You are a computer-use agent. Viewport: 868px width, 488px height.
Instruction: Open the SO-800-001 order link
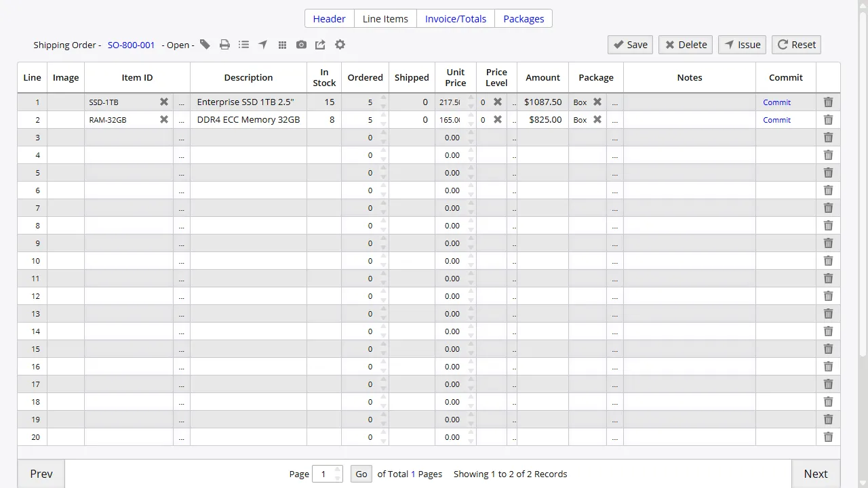click(131, 45)
